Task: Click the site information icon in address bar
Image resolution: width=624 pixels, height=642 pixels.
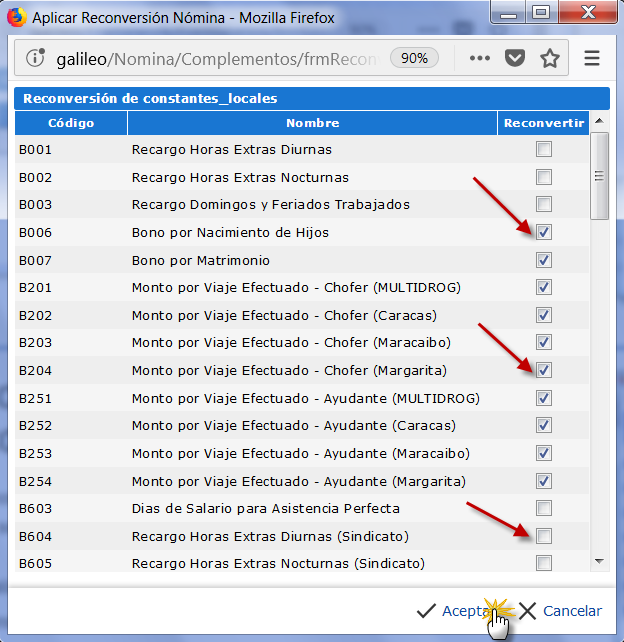Action: pyautogui.click(x=36, y=58)
